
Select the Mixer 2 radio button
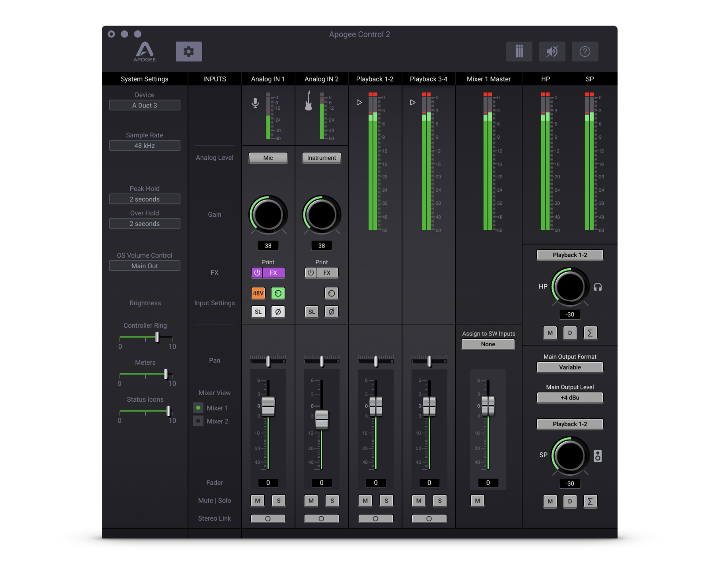point(198,421)
